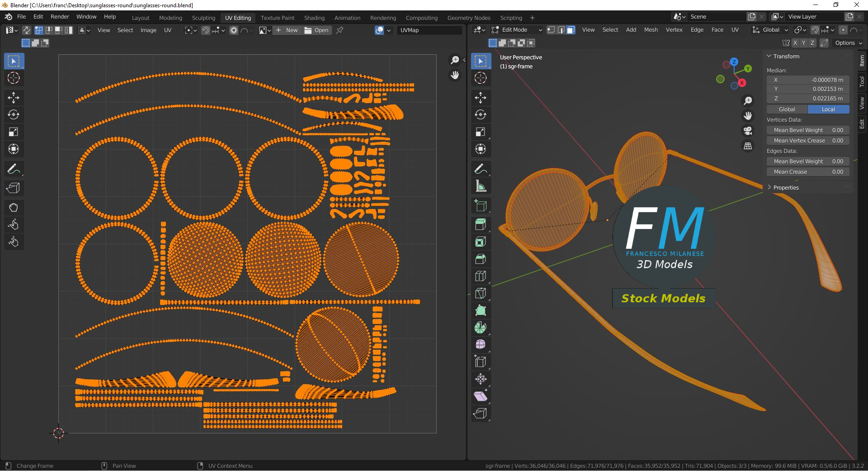868x471 pixels.
Task: Select the Loop Cut tool
Action: click(481, 276)
